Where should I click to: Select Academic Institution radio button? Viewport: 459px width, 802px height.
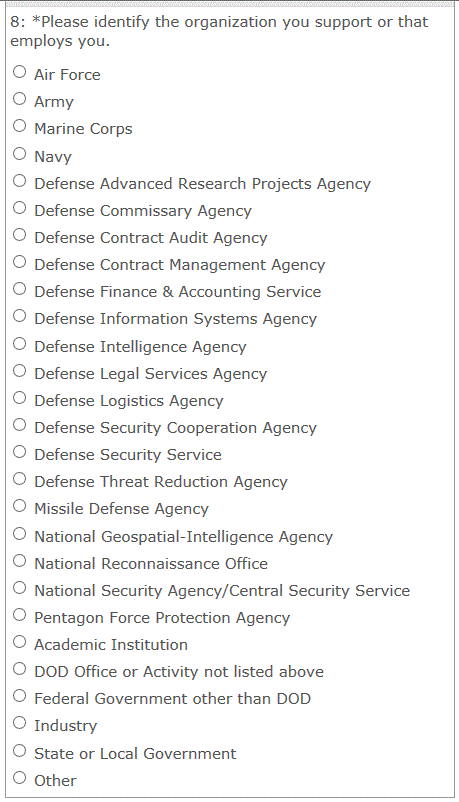19,642
